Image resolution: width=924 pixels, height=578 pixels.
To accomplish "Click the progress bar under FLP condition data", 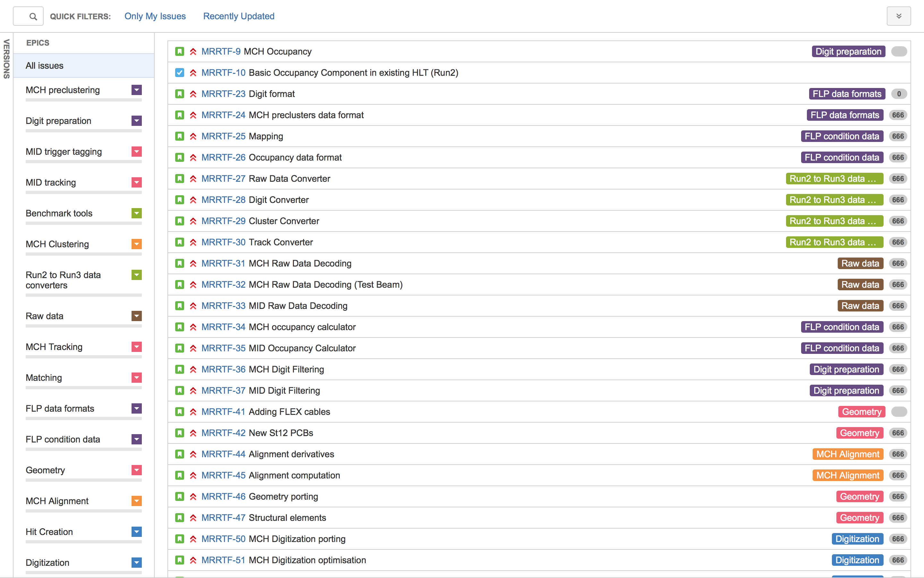I will point(84,449).
